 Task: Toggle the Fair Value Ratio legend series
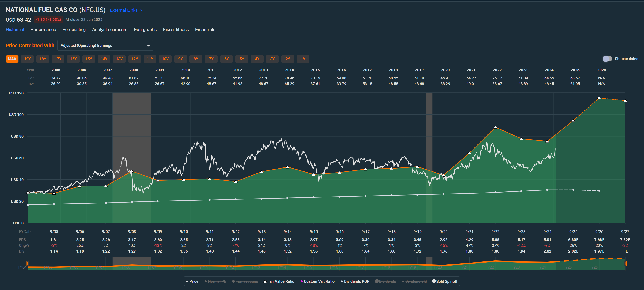pyautogui.click(x=279, y=281)
